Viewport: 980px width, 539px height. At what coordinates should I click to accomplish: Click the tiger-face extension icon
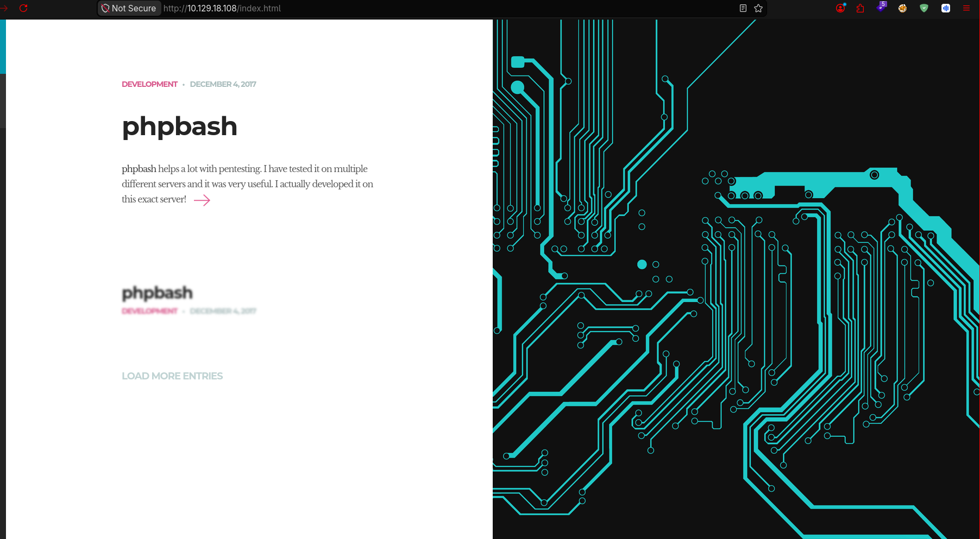(x=902, y=8)
